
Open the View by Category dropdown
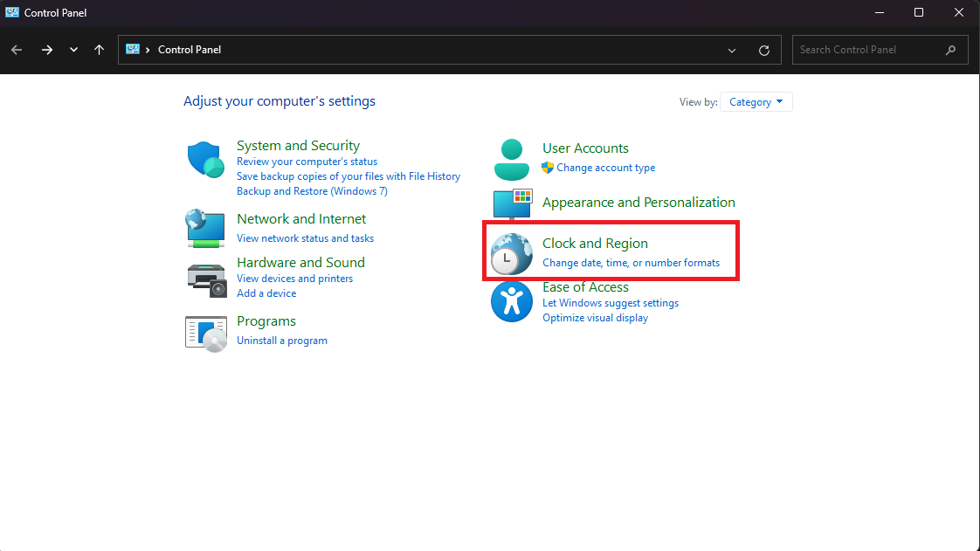pyautogui.click(x=756, y=102)
